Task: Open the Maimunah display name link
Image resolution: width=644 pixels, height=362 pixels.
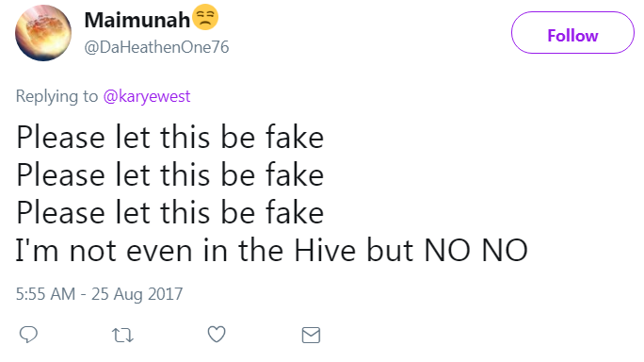Action: coord(137,20)
